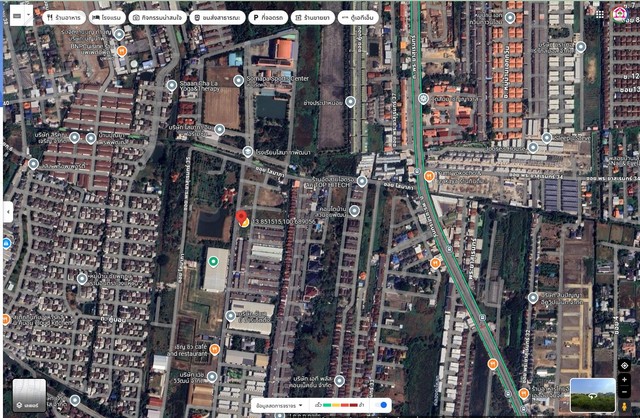The height and width of the screenshot is (418, 640).
Task: Select the Somapa Sports Center map marker
Action: 238,80
